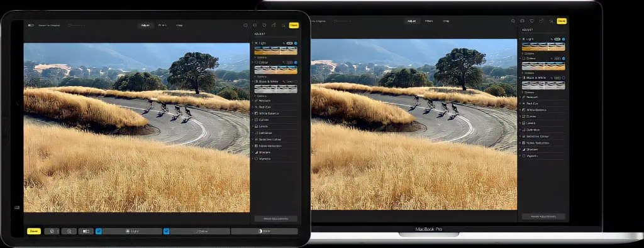Expand the White Balance section on iPad
The image size is (644, 248).
tap(253, 113)
